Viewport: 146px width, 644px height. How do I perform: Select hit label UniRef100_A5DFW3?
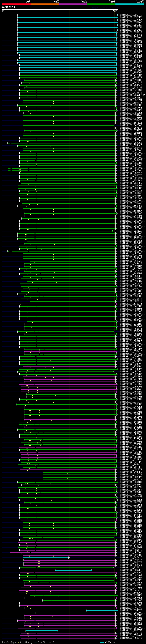[131, 296]
